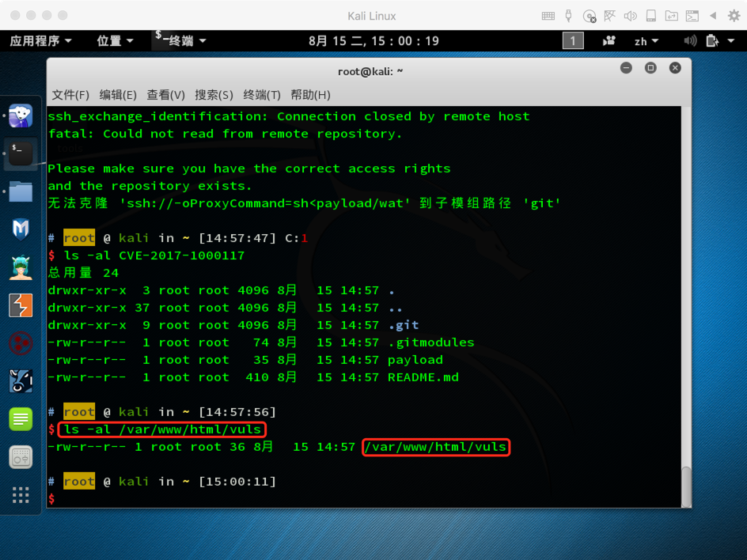
Task: Click the VM audio speaker icon
Action: coord(630,16)
